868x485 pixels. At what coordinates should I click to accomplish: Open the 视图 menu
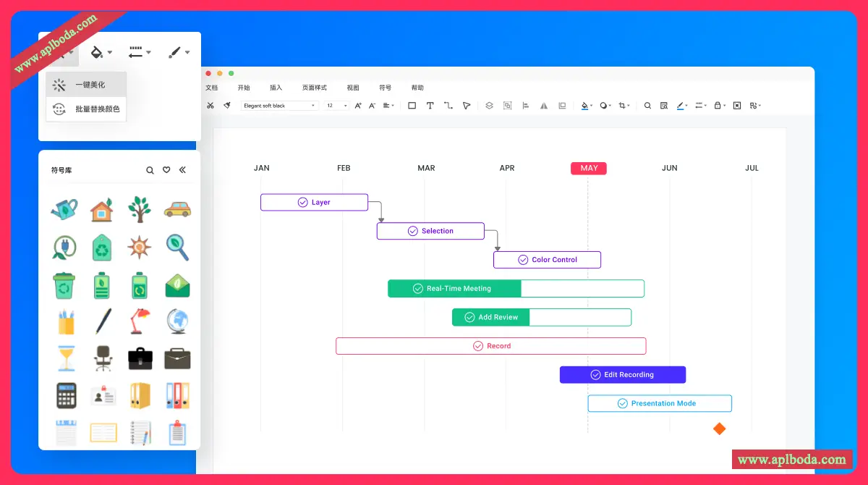click(353, 88)
